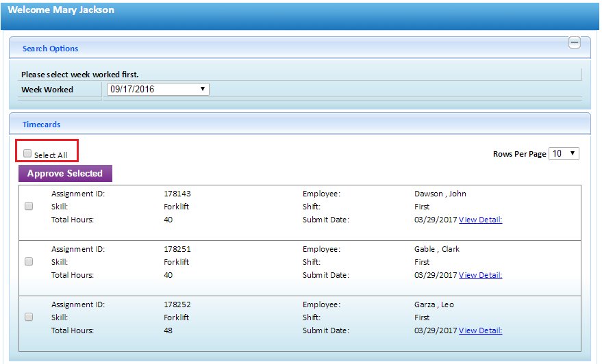Collapse Search Options panel with minus icon

pos(575,42)
